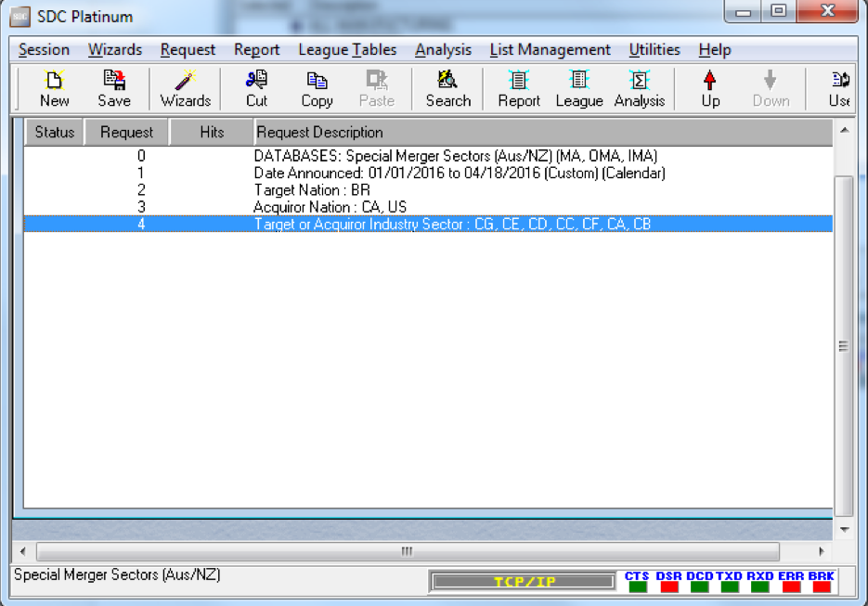This screenshot has width=868, height=606.
Task: Select the Date Announced request row
Action: click(x=428, y=174)
